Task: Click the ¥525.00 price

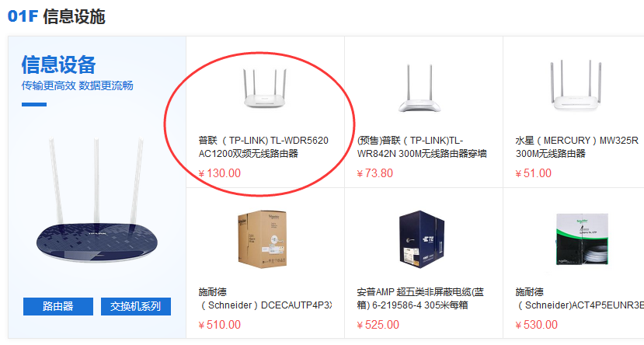Action: click(378, 325)
